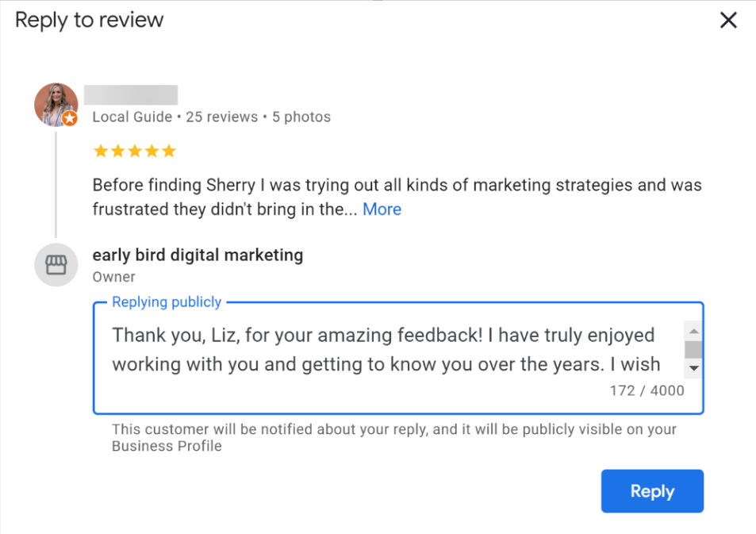
Task: Click the blue Reply button
Action: (x=651, y=491)
